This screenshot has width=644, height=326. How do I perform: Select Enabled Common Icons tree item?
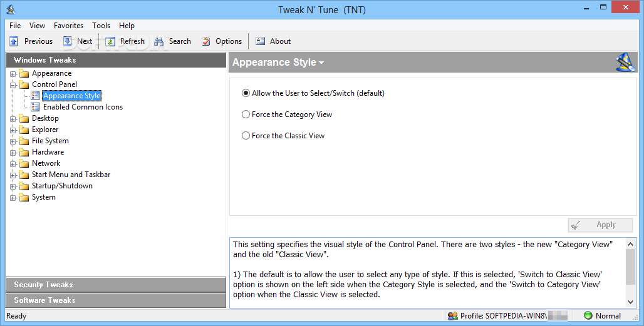click(83, 107)
